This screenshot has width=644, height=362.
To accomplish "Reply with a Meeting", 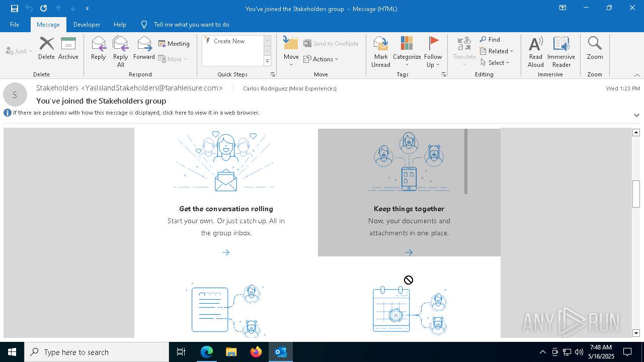I will [x=174, y=44].
